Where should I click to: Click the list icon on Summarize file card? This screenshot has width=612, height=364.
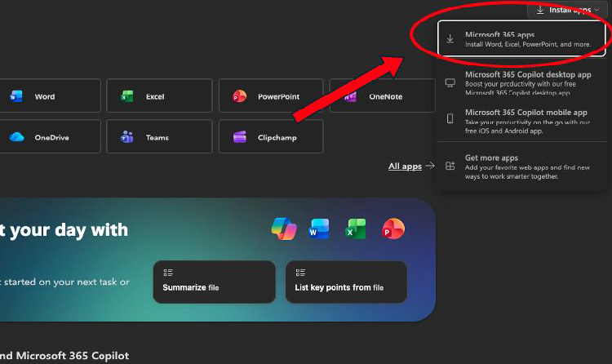pos(168,273)
